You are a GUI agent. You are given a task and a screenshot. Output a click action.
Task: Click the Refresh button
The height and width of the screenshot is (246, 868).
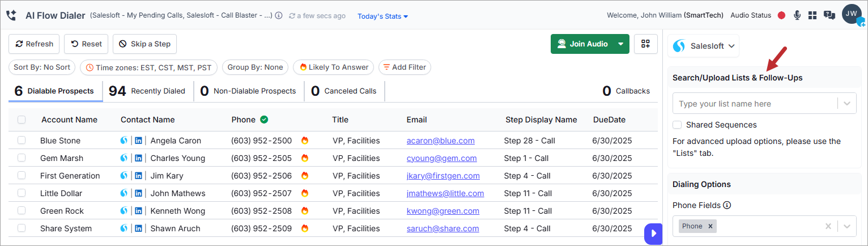pos(34,44)
